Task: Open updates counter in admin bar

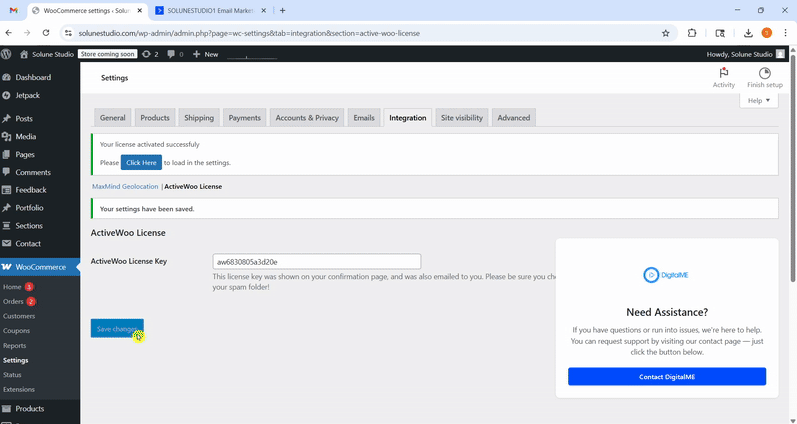Action: 150,54
